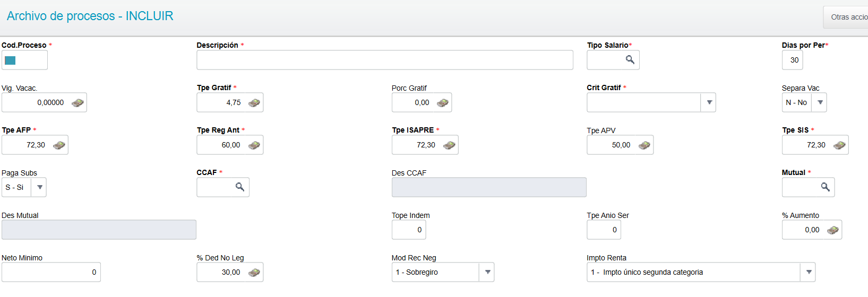Open the CCAF lookup magnifier

pyautogui.click(x=240, y=187)
